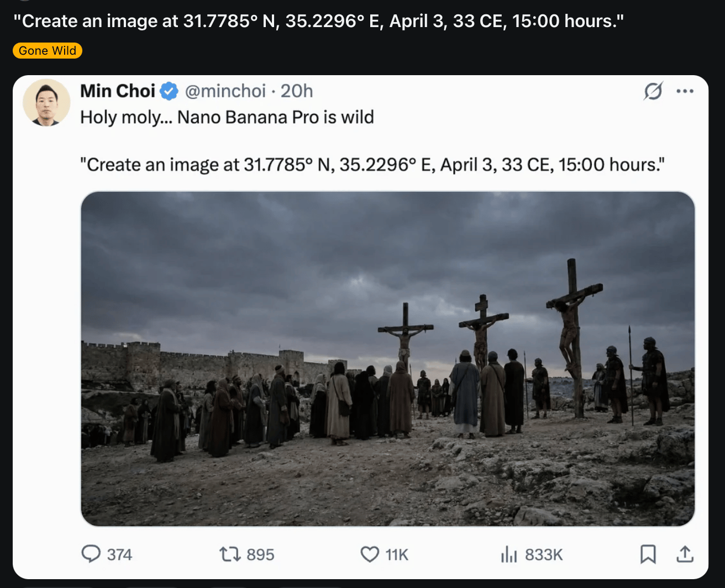Click the 895 reposts count
Screen dimensions: 725x588
click(x=260, y=554)
